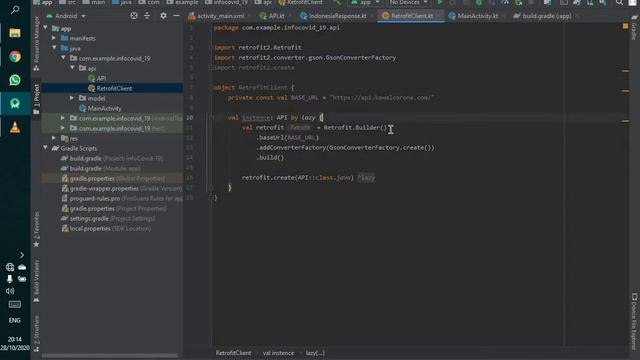
Task: Click the Debug app bug icon
Action: (479, 2)
